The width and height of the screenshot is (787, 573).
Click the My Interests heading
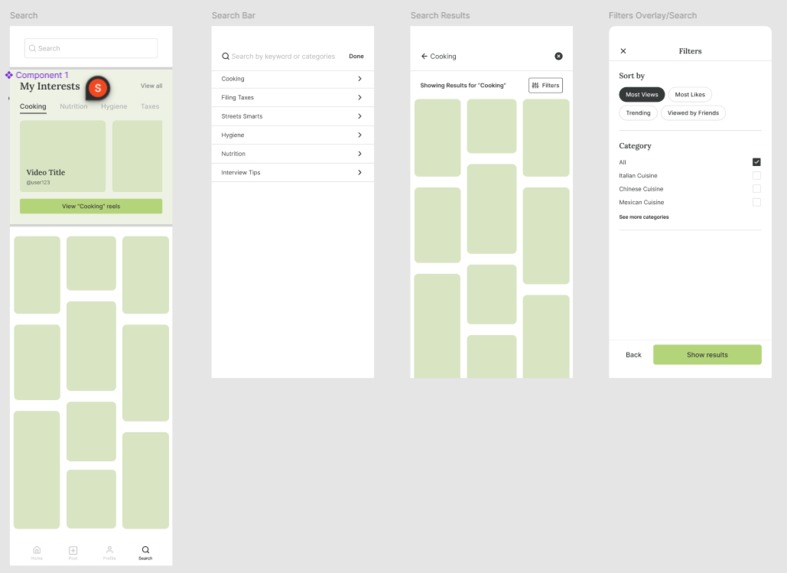50,86
